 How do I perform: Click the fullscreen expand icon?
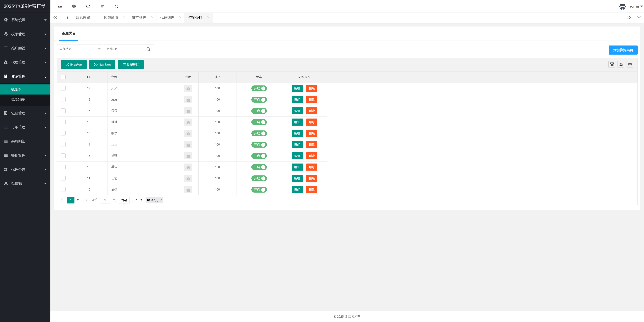tap(116, 6)
